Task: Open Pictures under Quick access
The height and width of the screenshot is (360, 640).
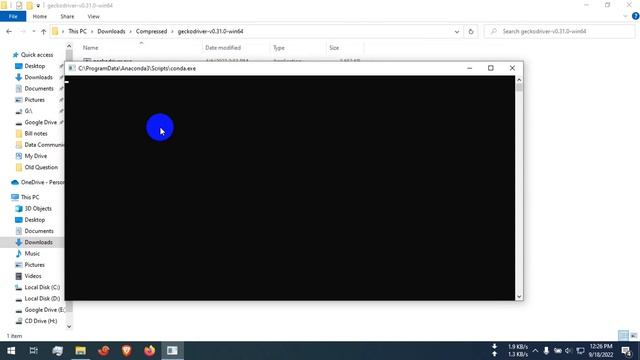Action: [34, 100]
